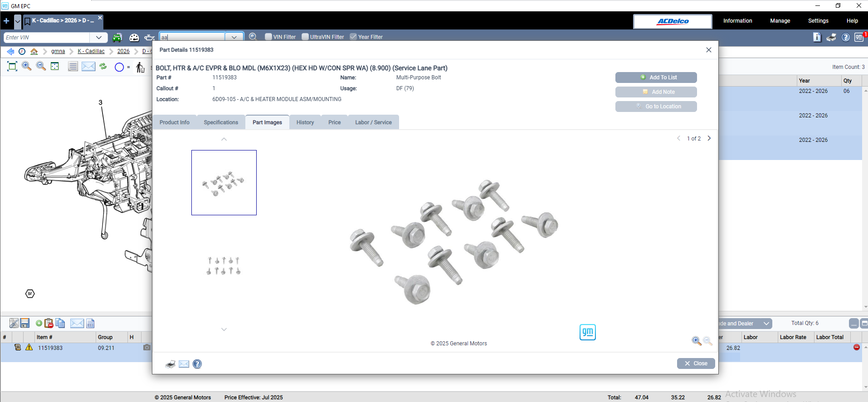Click the list view icon in the illustration toolbar
Screen dimensions: 868x402
(x=73, y=67)
